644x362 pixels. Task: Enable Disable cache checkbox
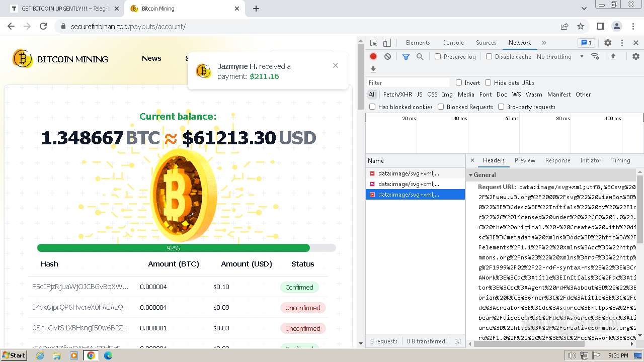coord(489,56)
